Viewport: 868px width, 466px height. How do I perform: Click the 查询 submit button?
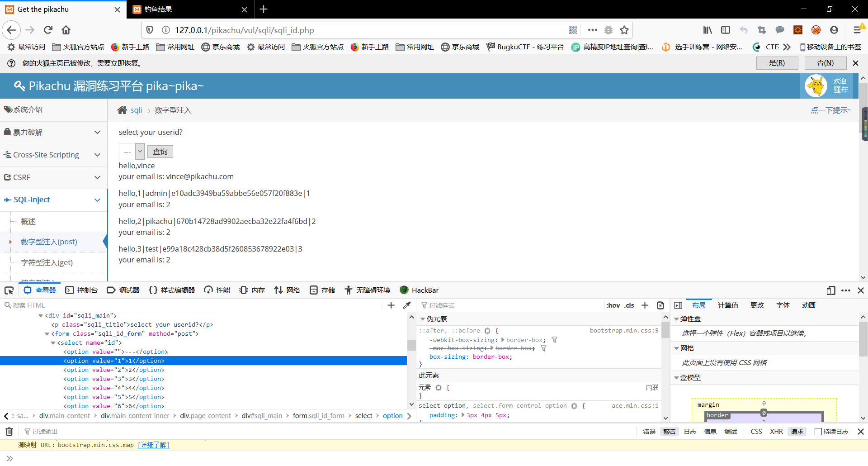click(x=160, y=152)
